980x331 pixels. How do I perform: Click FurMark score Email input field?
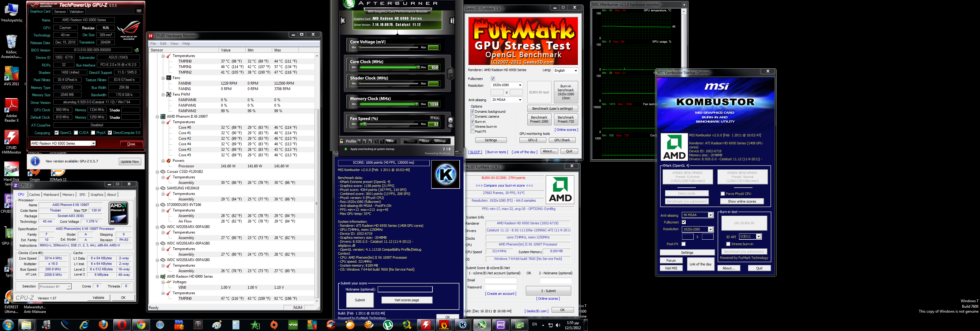[x=501, y=280]
